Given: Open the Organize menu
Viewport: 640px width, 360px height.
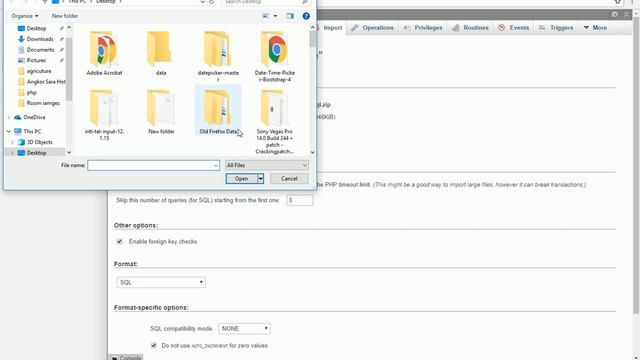Looking at the screenshot, I should (24, 16).
